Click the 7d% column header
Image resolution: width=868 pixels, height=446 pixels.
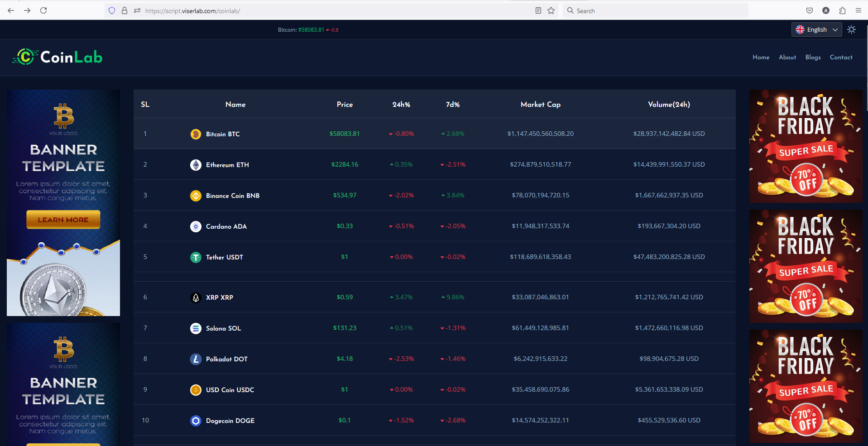tap(453, 105)
